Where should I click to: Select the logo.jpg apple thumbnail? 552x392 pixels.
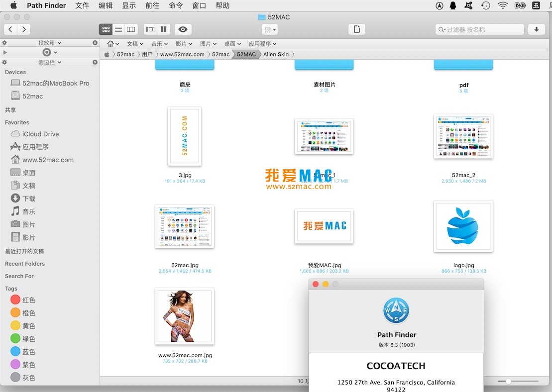463,226
